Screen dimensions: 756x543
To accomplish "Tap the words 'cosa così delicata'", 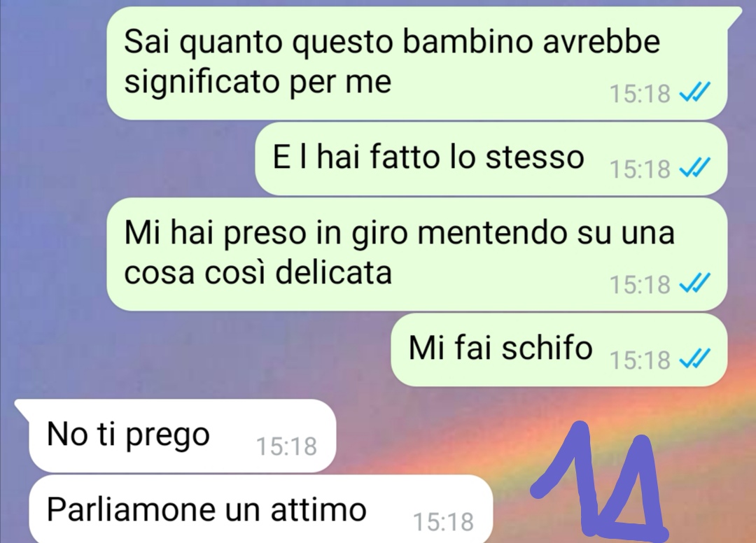I will click(x=258, y=273).
